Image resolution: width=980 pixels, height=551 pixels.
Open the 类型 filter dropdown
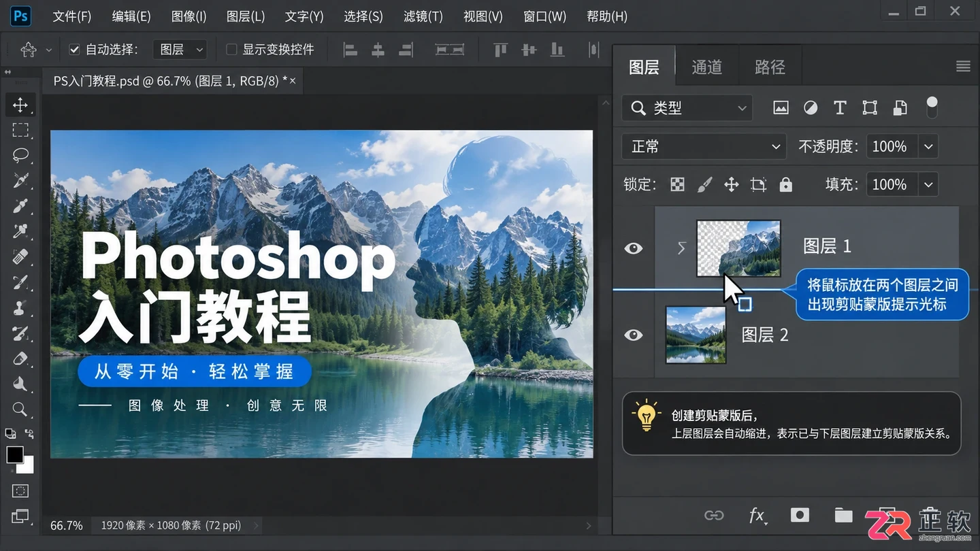687,108
